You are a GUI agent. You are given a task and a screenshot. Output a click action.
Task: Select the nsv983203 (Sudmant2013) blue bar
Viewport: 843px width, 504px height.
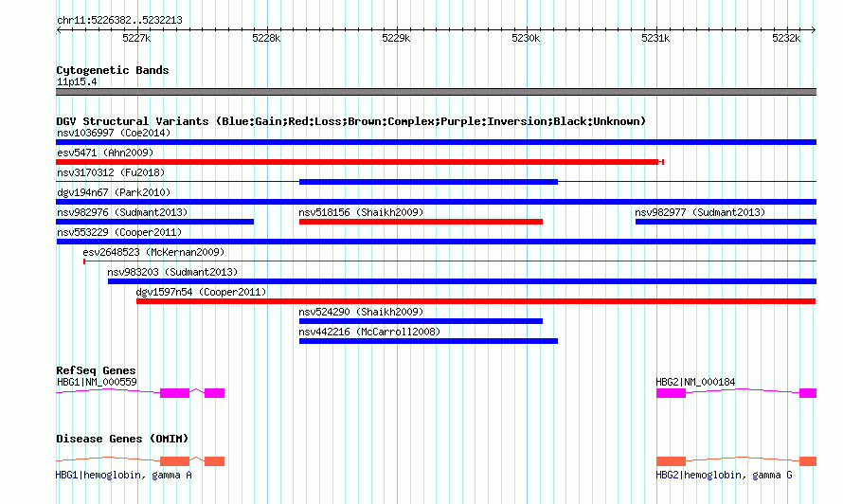tap(462, 281)
